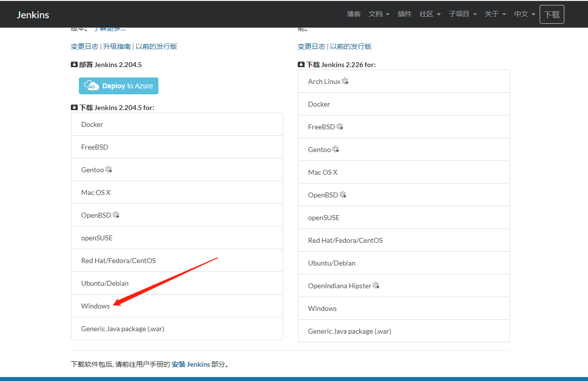The height and width of the screenshot is (381, 588).
Task: Click the gear icon next to weekly FreeBSD
Action: pyautogui.click(x=340, y=126)
